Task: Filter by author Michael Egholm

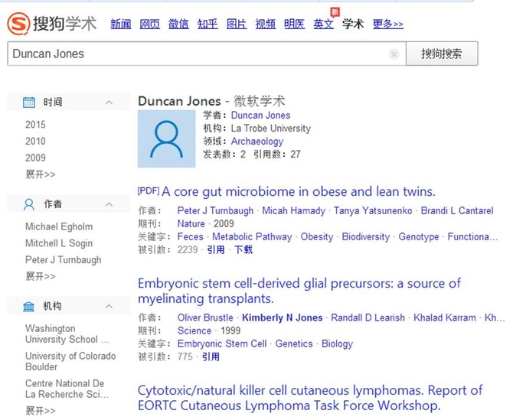Action: pos(59,226)
